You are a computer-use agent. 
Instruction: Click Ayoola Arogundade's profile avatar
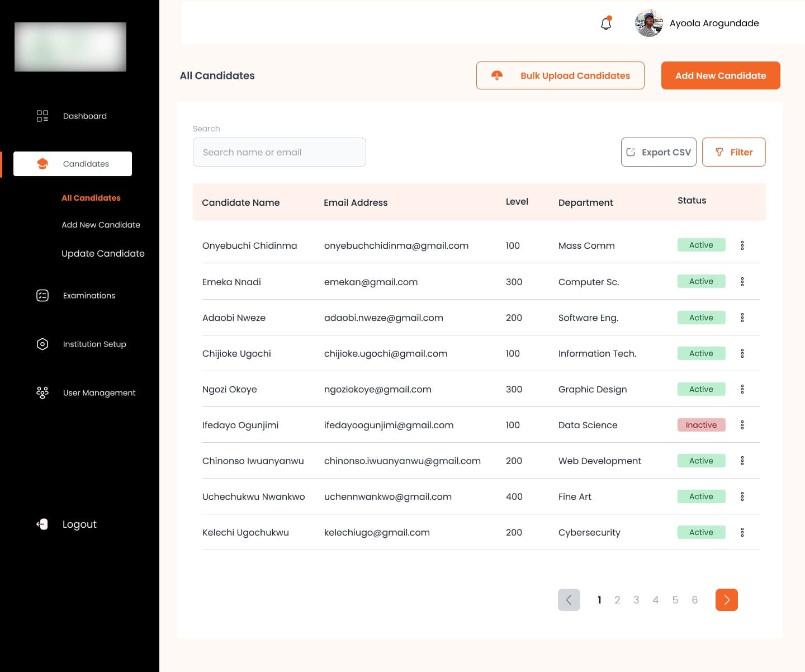pyautogui.click(x=649, y=23)
